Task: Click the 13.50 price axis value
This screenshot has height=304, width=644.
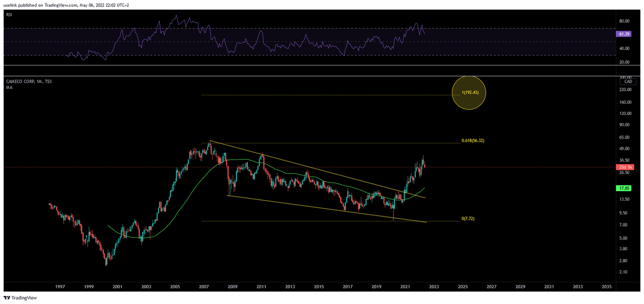Action: coord(624,200)
